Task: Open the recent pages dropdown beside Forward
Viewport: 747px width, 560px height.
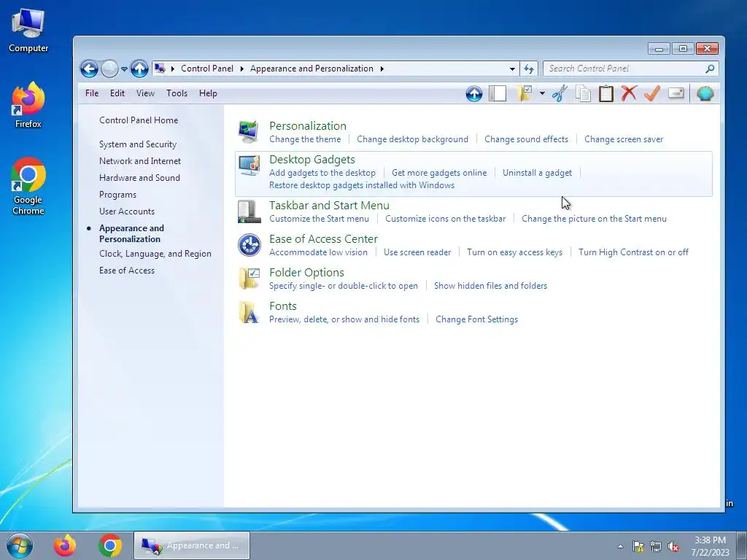Action: (124, 69)
